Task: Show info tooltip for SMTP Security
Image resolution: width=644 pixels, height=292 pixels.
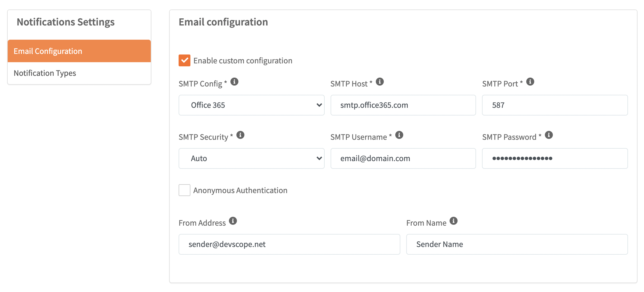Action: pyautogui.click(x=240, y=135)
